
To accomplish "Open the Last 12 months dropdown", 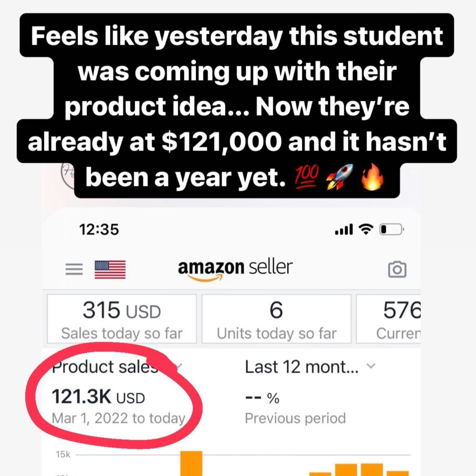I will [x=302, y=367].
